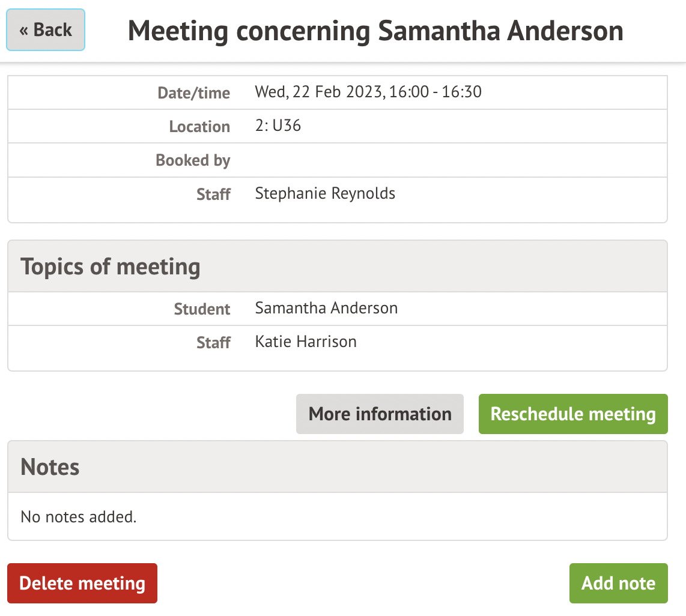Screen dimensions: 686x616
Task: Delete meeting via the red button
Action: coord(82,583)
